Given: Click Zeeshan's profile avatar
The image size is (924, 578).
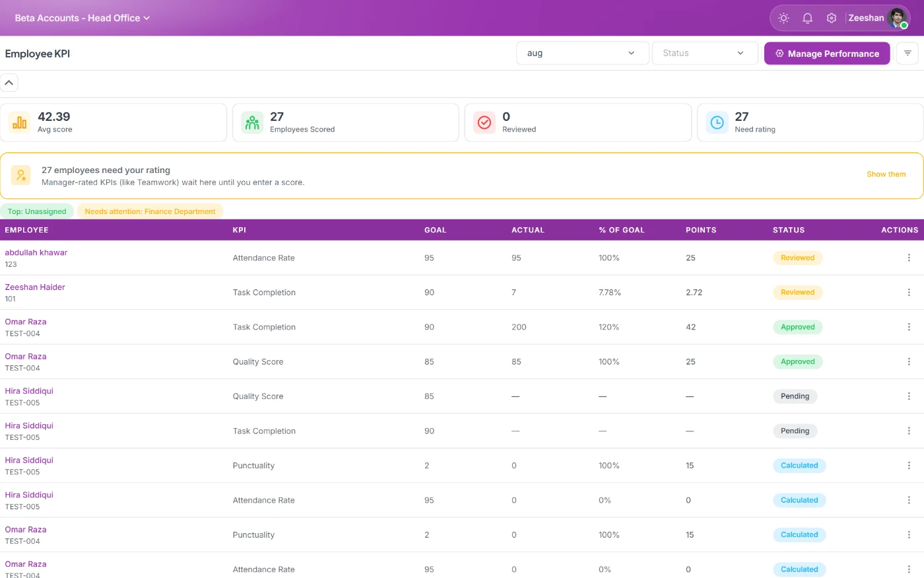Looking at the screenshot, I should click(898, 18).
